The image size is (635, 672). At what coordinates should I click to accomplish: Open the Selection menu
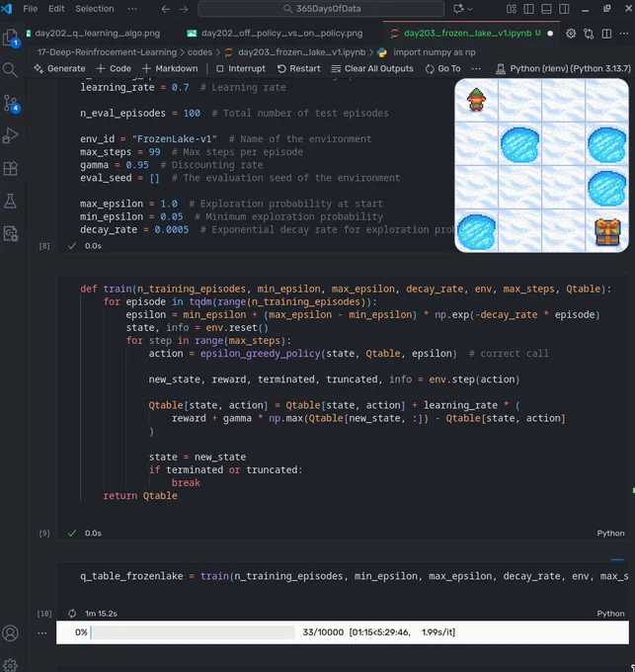[95, 9]
